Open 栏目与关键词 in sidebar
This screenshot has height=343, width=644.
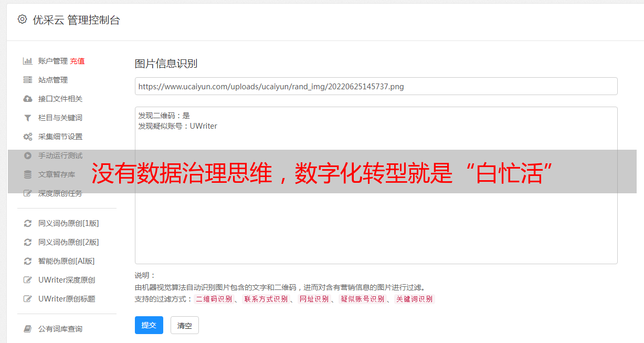tap(60, 118)
